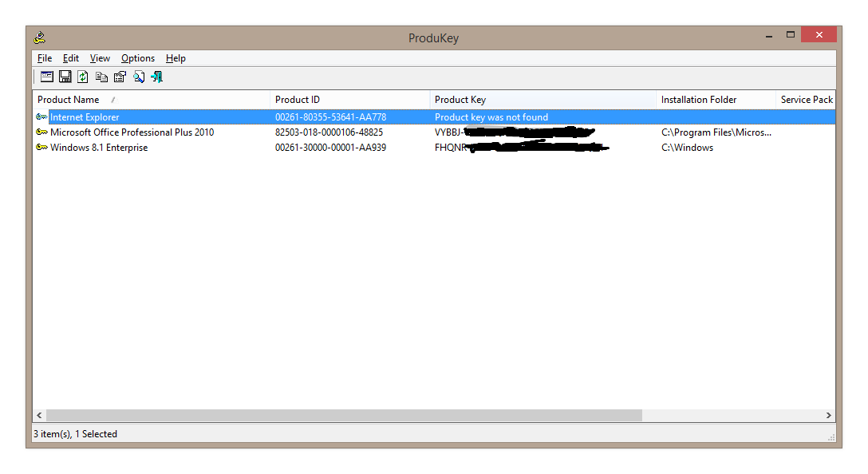Open the Edit menu
Viewport: 868px width, 474px height.
point(70,57)
